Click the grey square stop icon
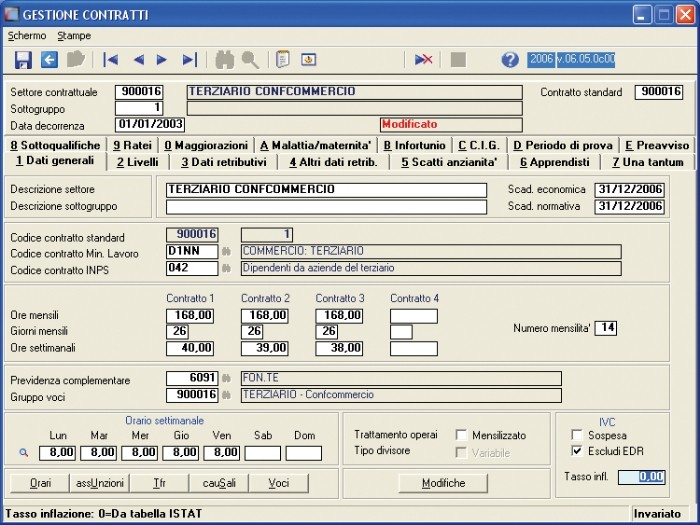Image resolution: width=700 pixels, height=525 pixels. (458, 59)
